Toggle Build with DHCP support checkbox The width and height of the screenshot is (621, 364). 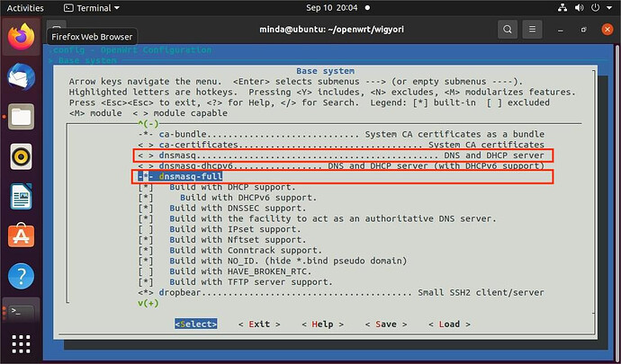145,187
